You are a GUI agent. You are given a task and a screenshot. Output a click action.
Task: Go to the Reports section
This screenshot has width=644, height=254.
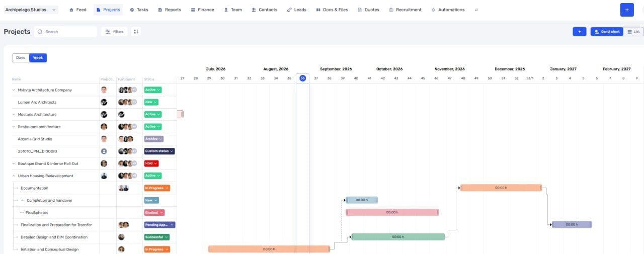coord(169,10)
